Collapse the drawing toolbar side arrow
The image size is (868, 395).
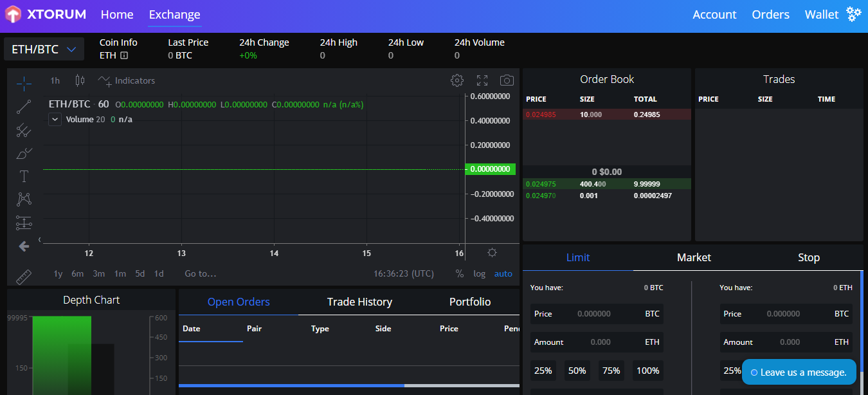40,239
